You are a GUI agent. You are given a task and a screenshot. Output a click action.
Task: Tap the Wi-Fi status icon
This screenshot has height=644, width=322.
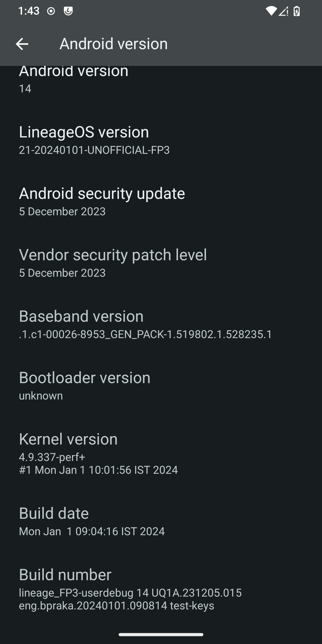[271, 11]
